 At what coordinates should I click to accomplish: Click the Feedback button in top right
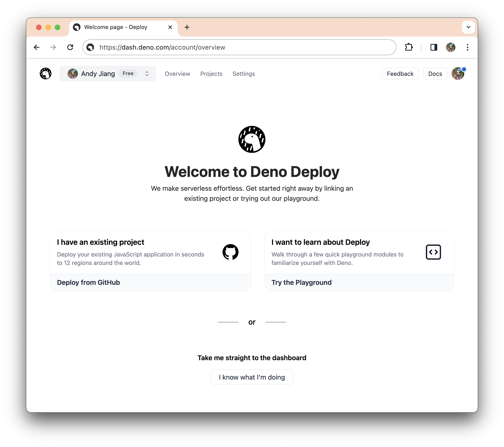[400, 73]
